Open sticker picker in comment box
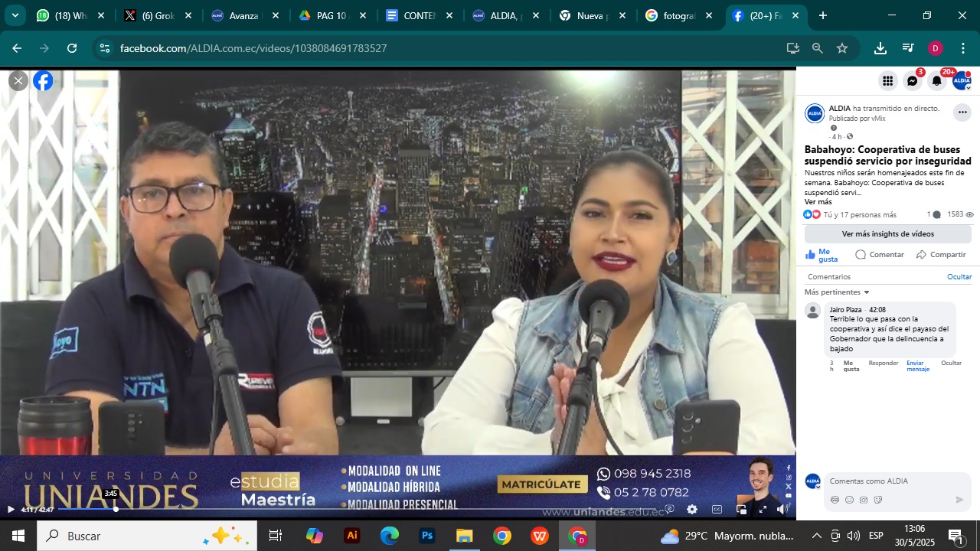This screenshot has width=980, height=551. point(878,500)
